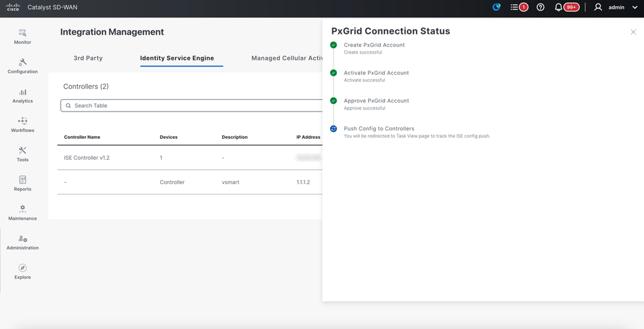
Task: Click inside the Search Table field
Action: pos(191,105)
